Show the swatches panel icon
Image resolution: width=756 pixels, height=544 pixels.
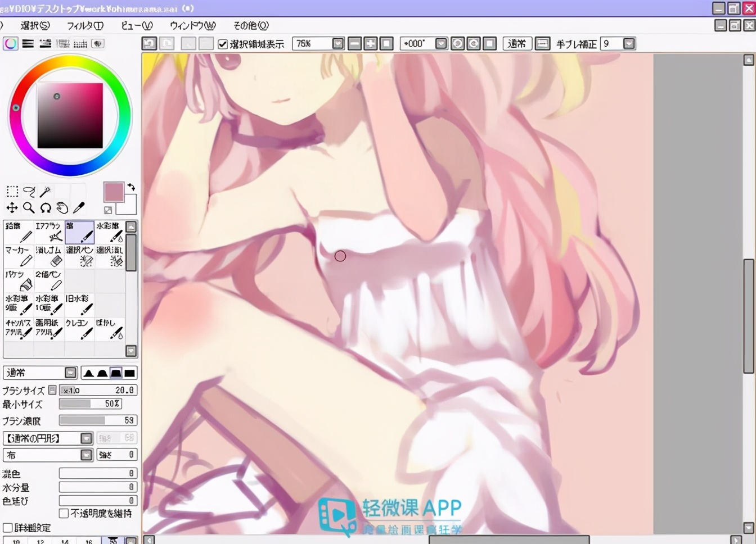[x=80, y=43]
